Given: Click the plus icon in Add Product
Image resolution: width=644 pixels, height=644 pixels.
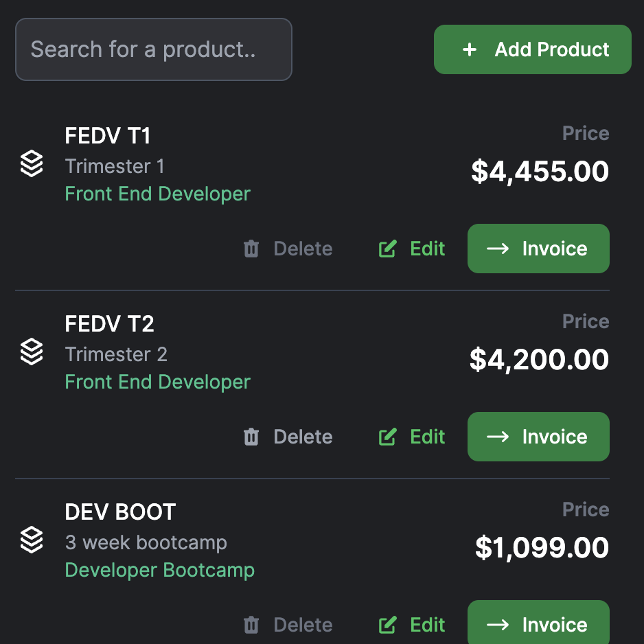Looking at the screenshot, I should 470,49.
